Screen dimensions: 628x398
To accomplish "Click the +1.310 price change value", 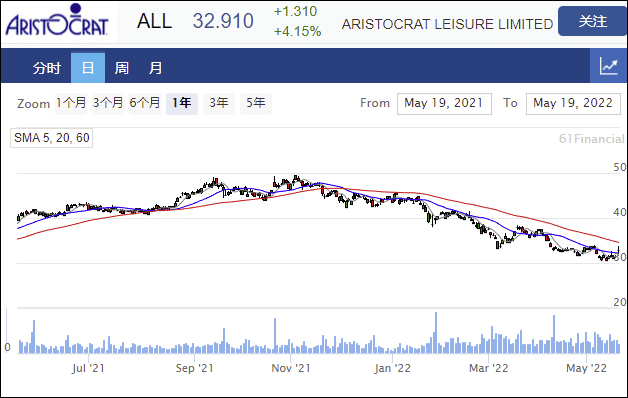I will [296, 11].
